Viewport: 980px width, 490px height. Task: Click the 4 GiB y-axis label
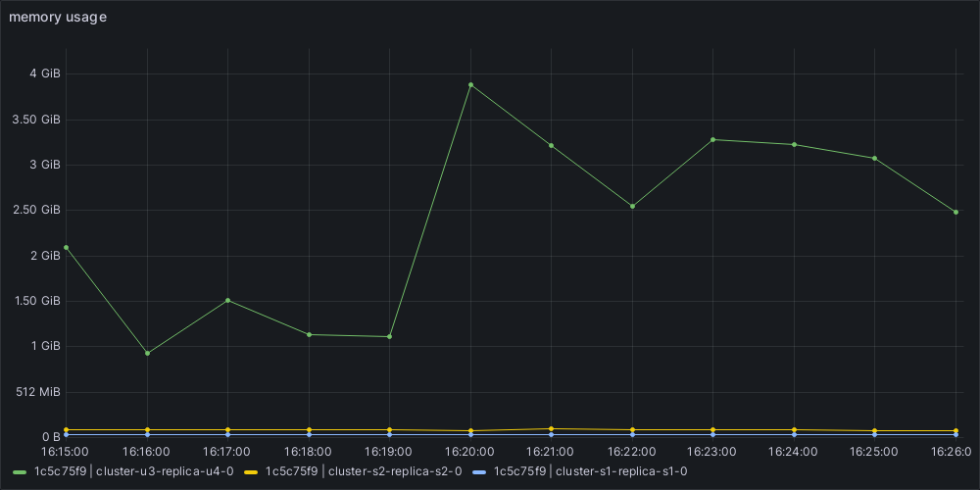pos(44,73)
